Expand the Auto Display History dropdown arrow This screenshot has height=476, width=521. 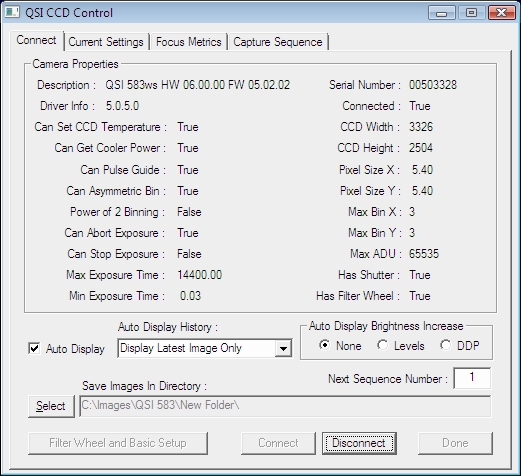[x=283, y=349]
